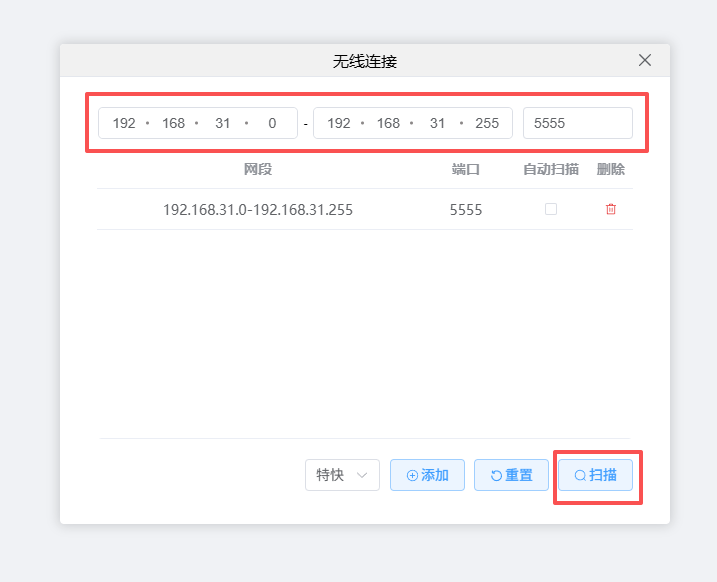Open the 特快 scan speed dropdown

pos(342,475)
